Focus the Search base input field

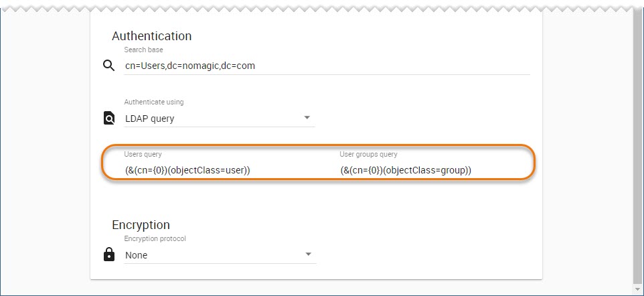click(x=327, y=66)
